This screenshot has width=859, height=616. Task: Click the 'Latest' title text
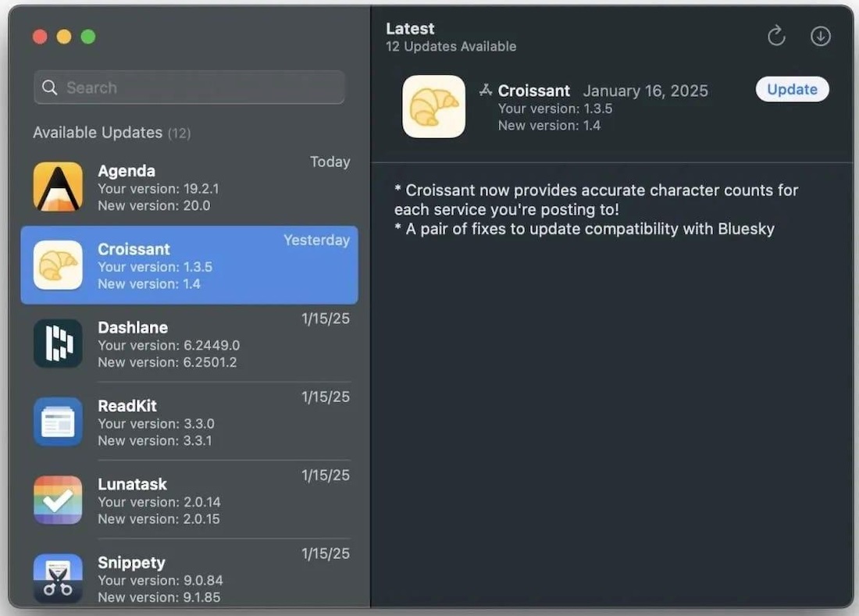coord(410,28)
